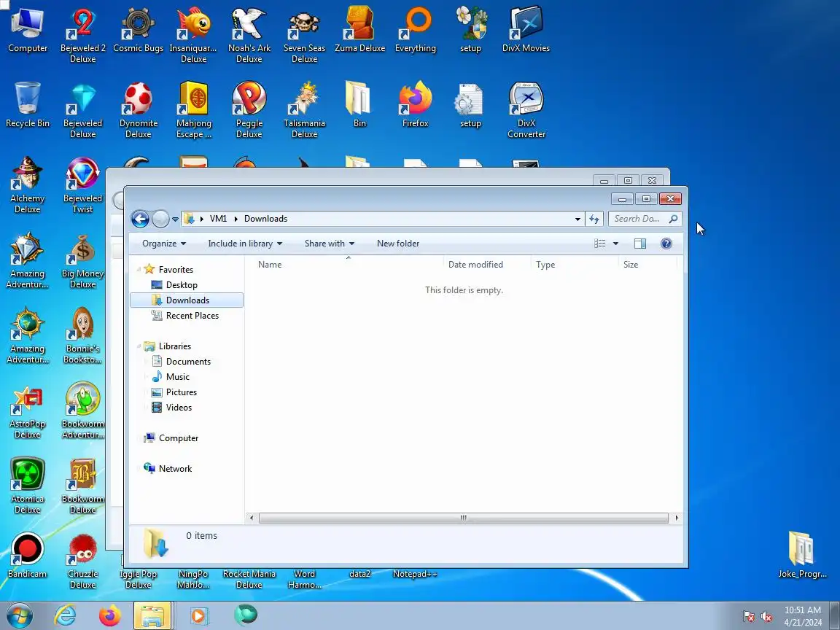Click the Explorer Help question mark icon
This screenshot has height=630, width=840.
tap(666, 244)
